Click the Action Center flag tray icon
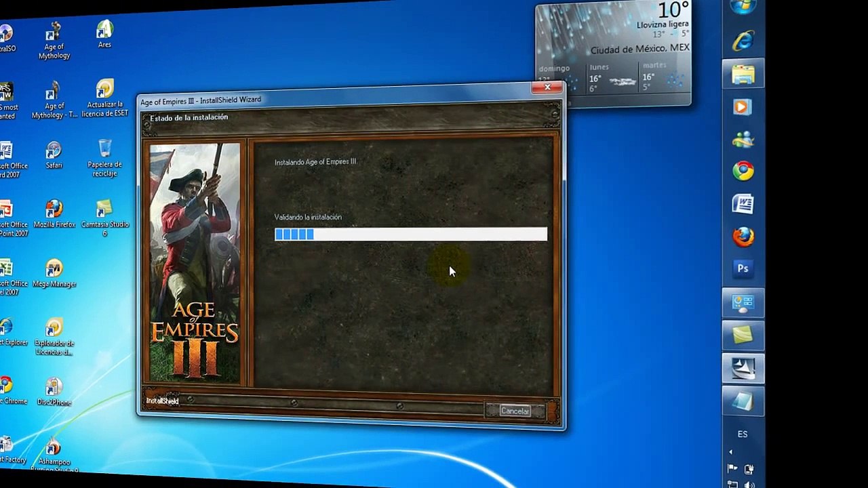Image resolution: width=868 pixels, height=488 pixels. click(x=732, y=469)
